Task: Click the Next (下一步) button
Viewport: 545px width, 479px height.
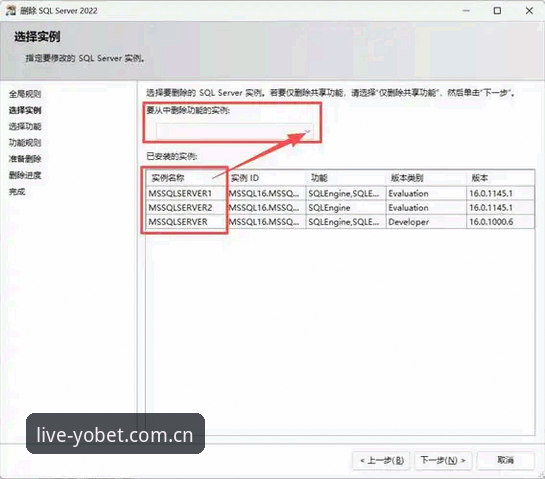Action: click(442, 460)
